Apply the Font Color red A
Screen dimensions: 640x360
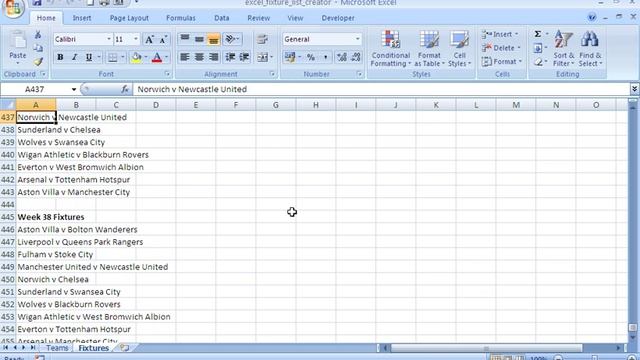click(157, 58)
